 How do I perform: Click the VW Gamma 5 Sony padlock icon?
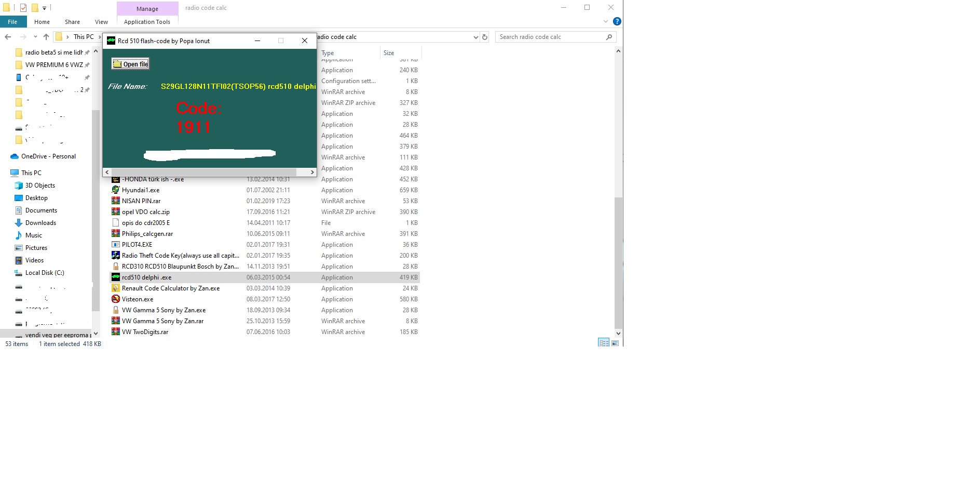(116, 310)
